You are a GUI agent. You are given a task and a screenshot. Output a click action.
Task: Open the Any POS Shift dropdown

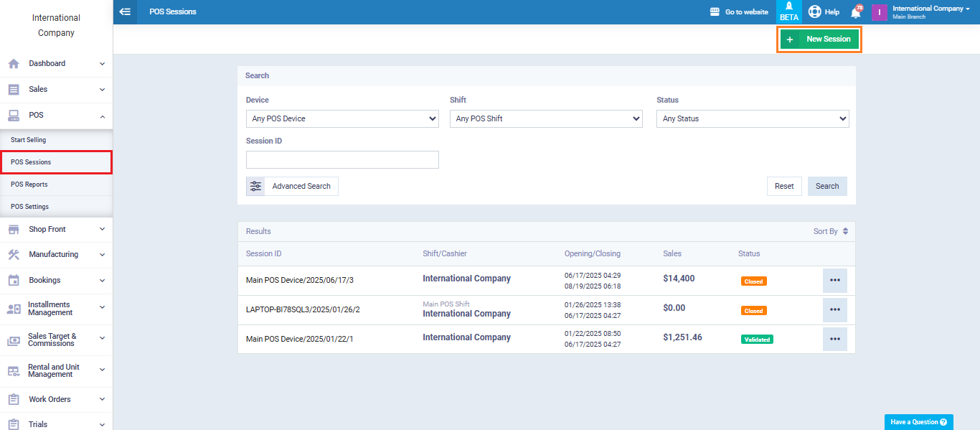click(x=546, y=118)
